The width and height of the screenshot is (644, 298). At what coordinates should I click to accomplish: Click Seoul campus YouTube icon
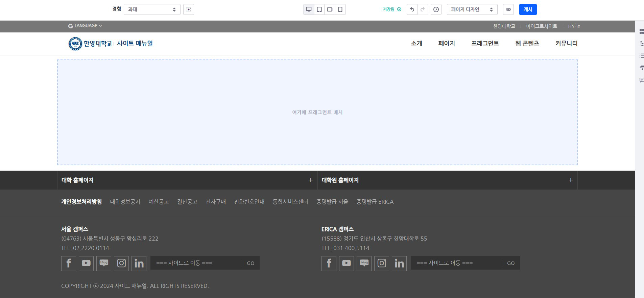(x=86, y=263)
